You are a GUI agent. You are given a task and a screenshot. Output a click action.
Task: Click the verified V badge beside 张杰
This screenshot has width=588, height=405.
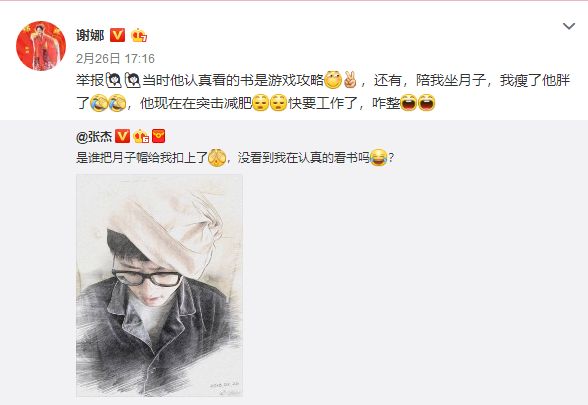(x=122, y=136)
